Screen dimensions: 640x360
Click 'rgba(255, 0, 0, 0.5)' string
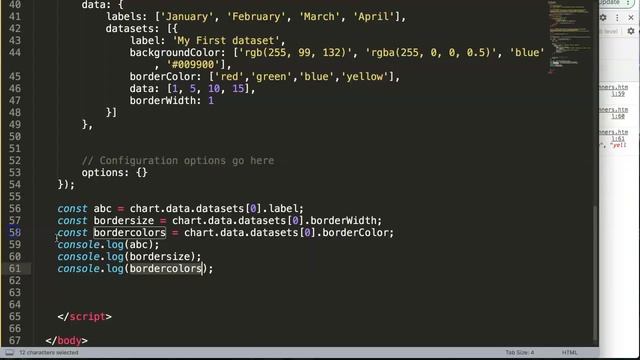pos(431,53)
